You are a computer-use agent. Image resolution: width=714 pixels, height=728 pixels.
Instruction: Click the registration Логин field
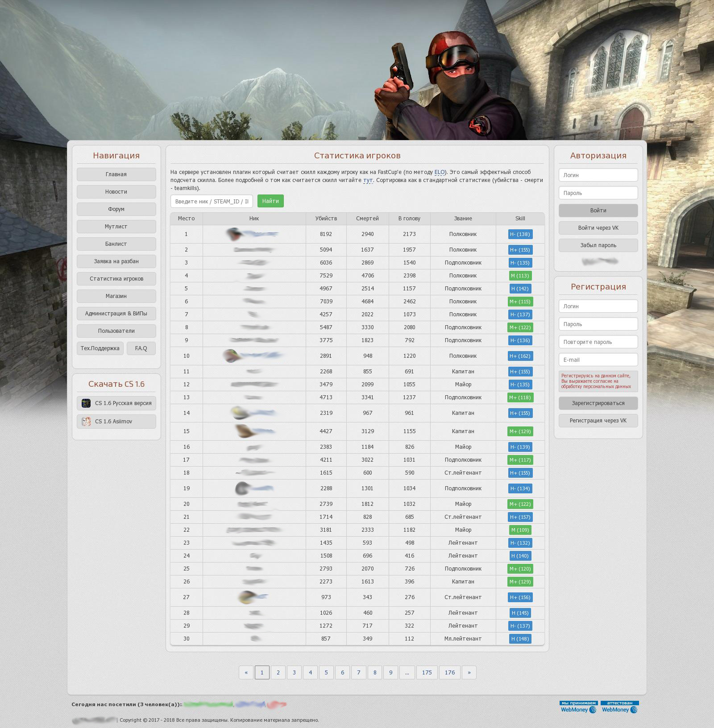(x=598, y=306)
